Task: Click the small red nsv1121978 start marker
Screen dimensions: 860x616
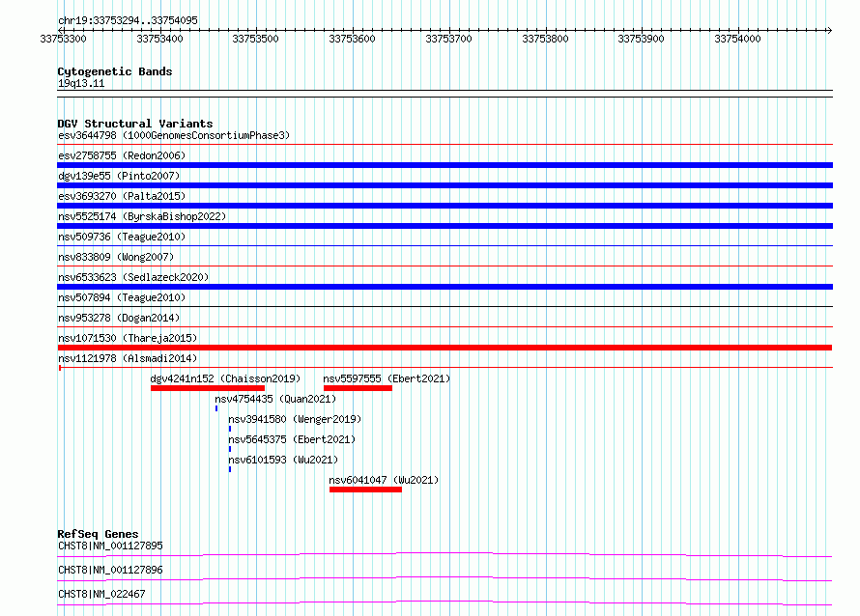Action: point(60,368)
